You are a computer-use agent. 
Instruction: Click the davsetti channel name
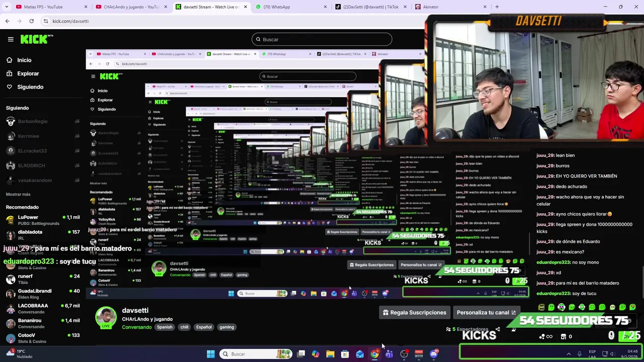pyautogui.click(x=135, y=310)
